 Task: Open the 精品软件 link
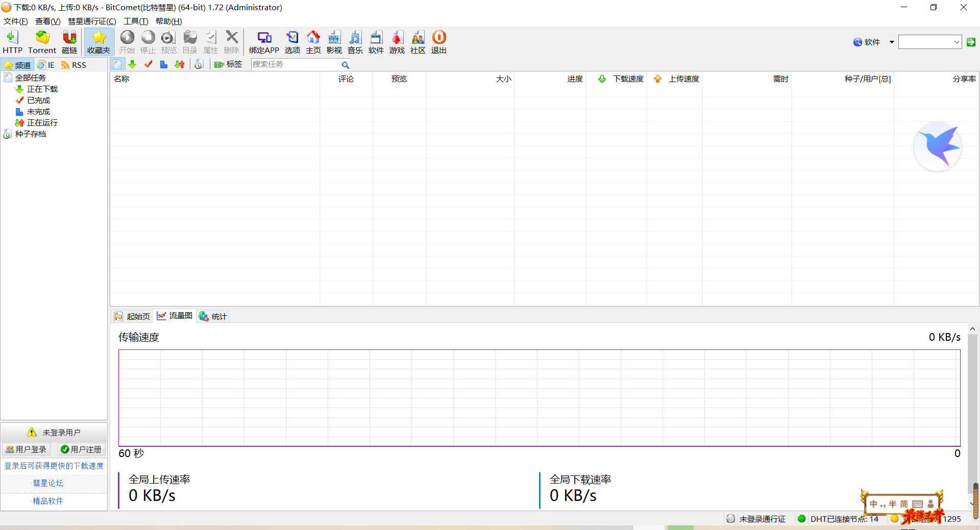(47, 501)
